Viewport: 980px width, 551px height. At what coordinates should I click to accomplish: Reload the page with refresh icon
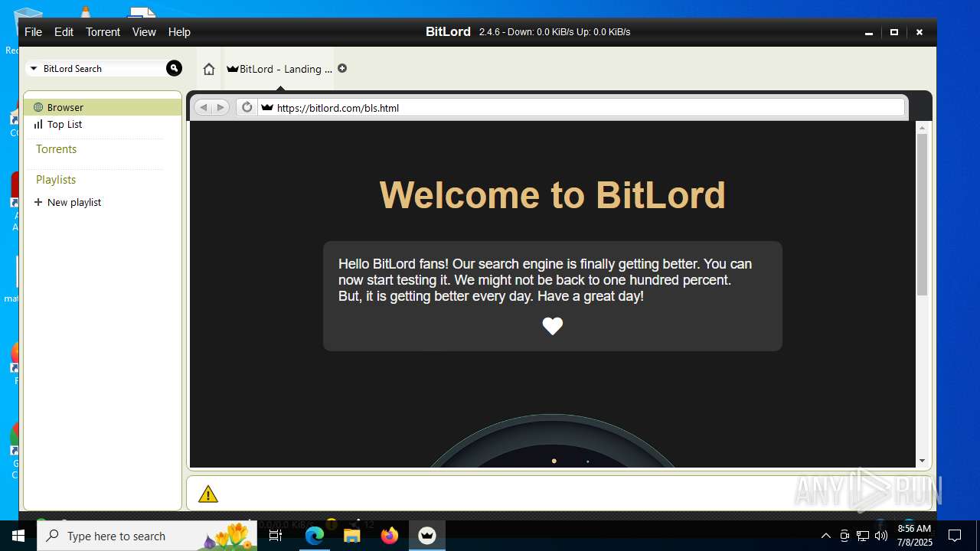pyautogui.click(x=247, y=107)
